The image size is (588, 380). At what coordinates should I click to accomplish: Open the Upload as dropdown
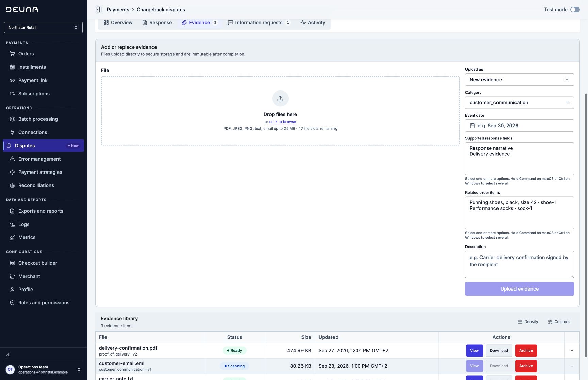click(519, 80)
